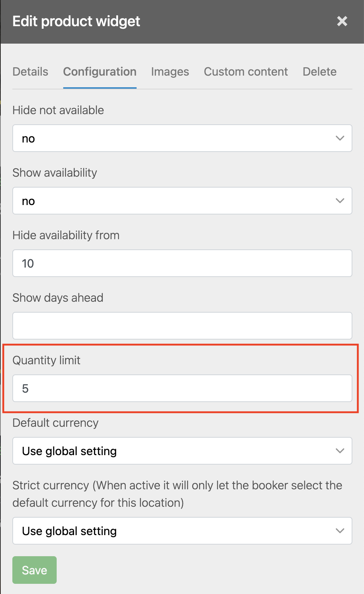This screenshot has width=364, height=594.
Task: Open the Hide not available dropdown
Action: [x=182, y=138]
